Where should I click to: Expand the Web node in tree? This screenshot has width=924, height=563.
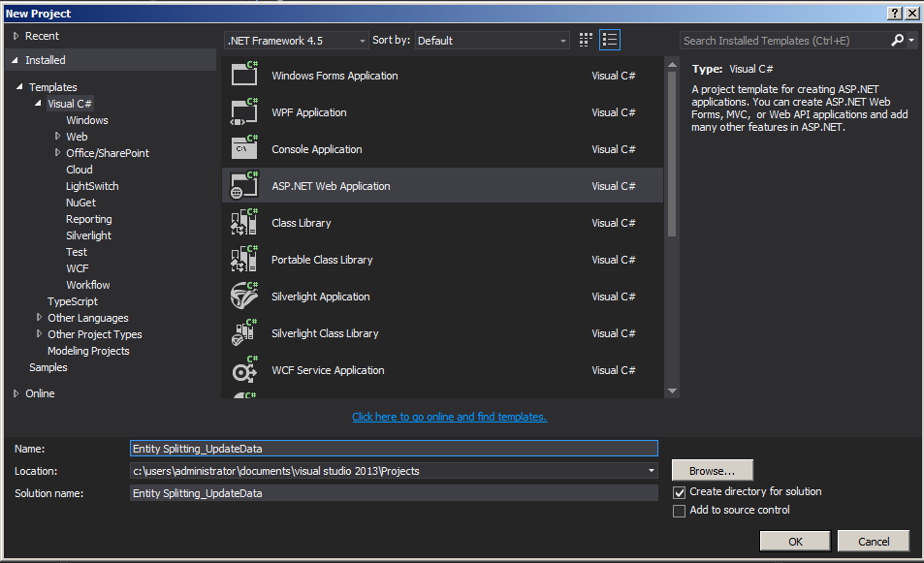point(58,137)
